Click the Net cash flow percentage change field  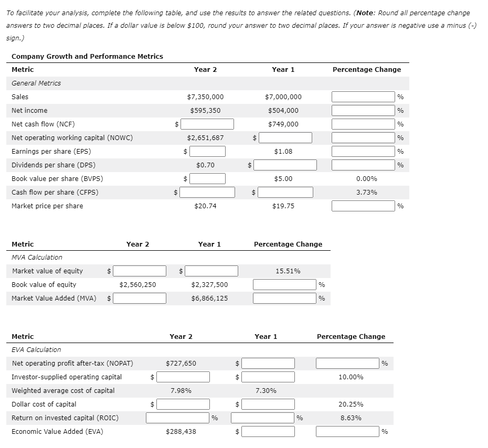pyautogui.click(x=363, y=124)
